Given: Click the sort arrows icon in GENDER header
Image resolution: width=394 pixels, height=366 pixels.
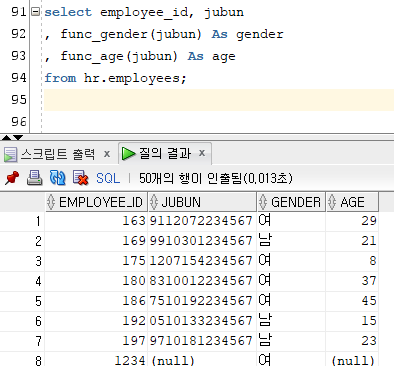Looking at the screenshot, I should 263,202.
